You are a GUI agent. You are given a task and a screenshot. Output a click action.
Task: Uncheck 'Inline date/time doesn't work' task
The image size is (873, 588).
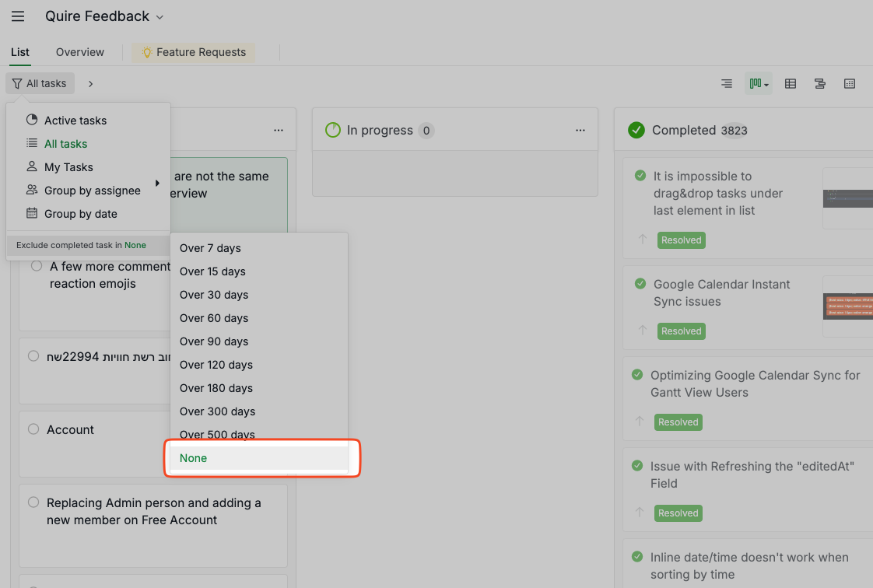pyautogui.click(x=637, y=556)
